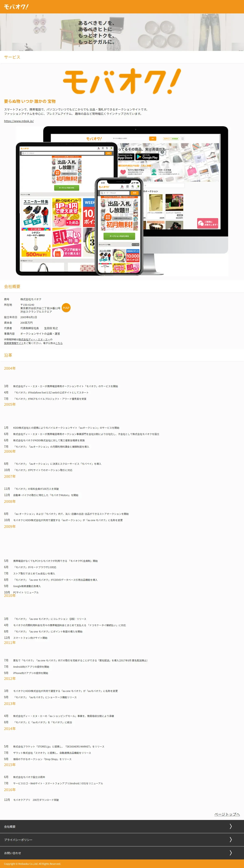
Task: Open 会社概要 in the footer menu
Action: click(122, 826)
